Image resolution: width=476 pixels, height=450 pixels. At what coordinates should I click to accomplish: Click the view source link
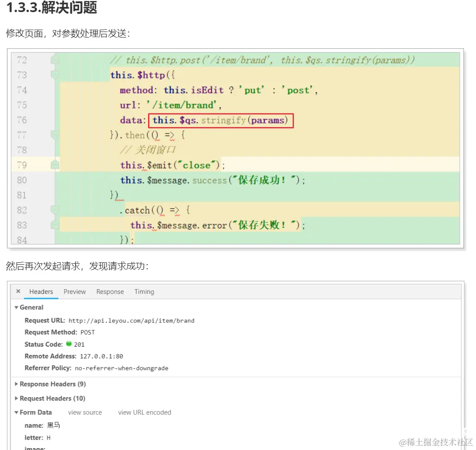point(85,412)
